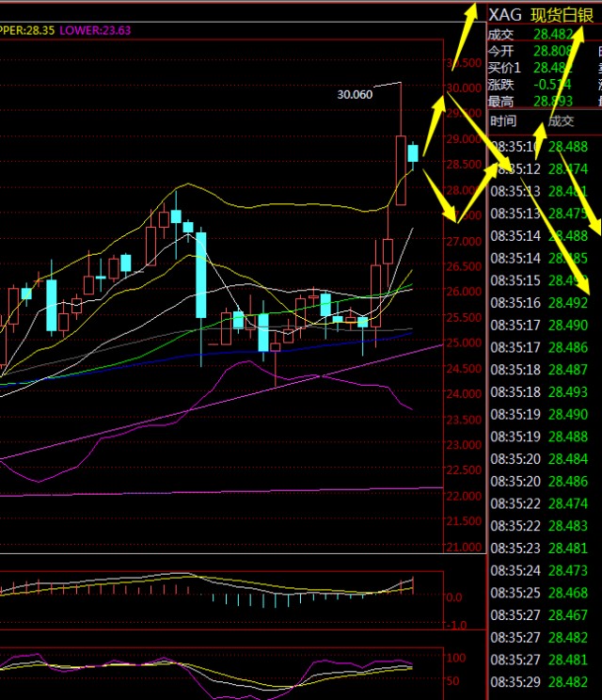Click the 21.000 price axis label
This screenshot has height=700, width=602.
click(464, 548)
